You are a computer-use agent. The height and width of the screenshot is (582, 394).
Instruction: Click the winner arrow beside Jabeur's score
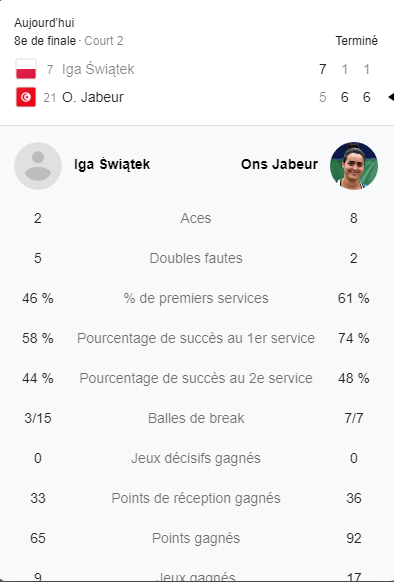pyautogui.click(x=391, y=97)
